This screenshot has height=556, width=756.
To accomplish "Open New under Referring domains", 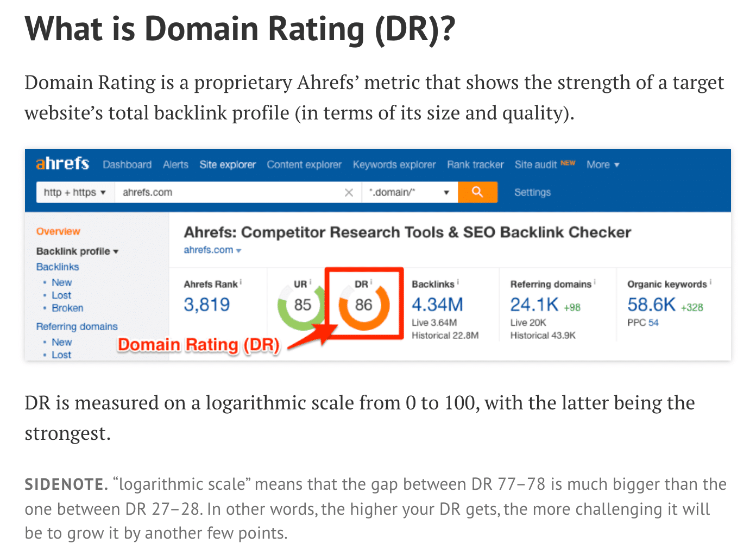I will click(62, 342).
